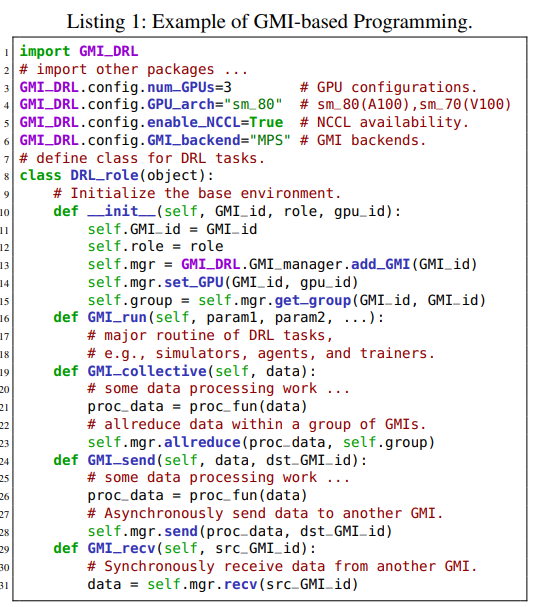This screenshot has height=607, width=537.
Task: Click the num_GPUs attribute on line 3
Action: point(181,87)
